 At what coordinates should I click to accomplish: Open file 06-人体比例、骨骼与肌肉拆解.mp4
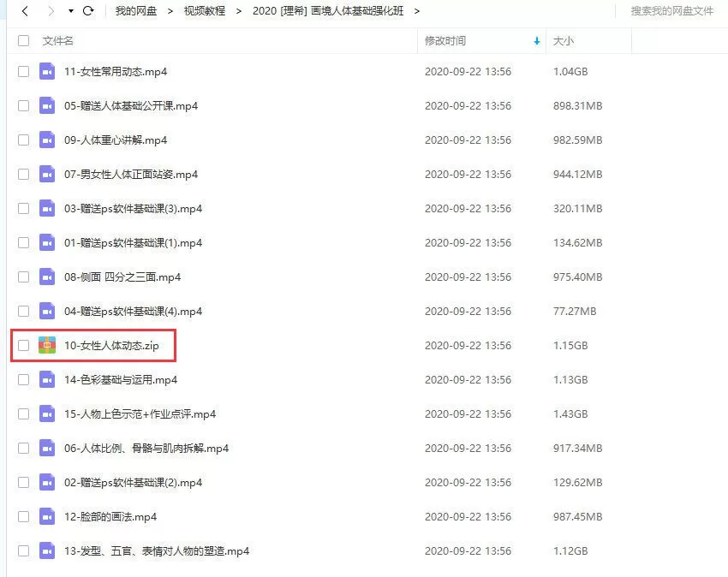(x=146, y=449)
